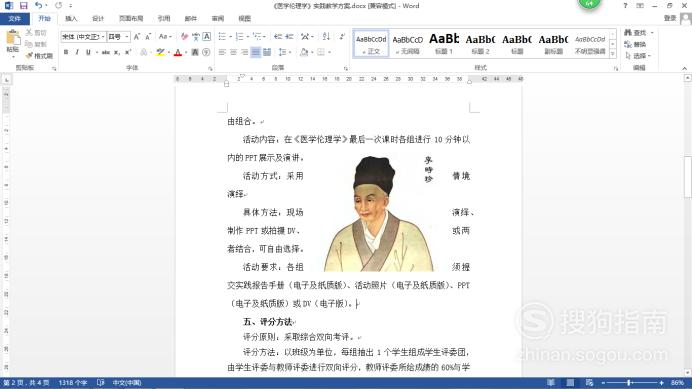Click the Character Shading icon
This screenshot has height=389, width=692.
pos(195,52)
